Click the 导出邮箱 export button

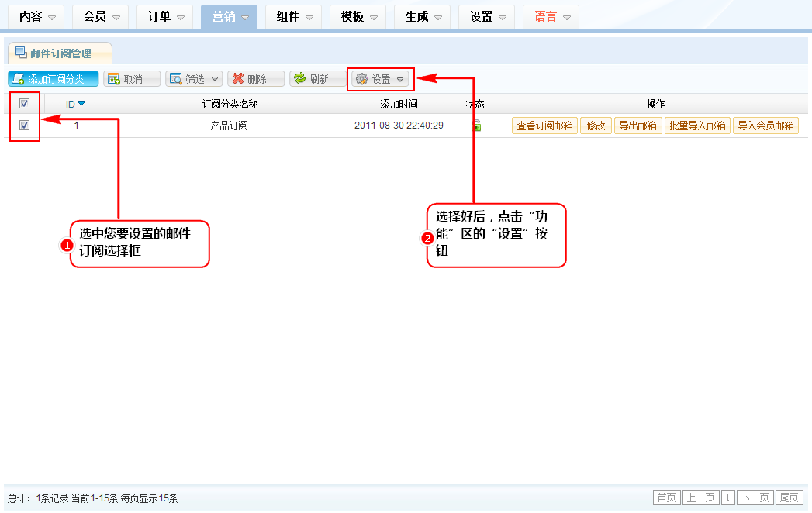click(x=638, y=126)
